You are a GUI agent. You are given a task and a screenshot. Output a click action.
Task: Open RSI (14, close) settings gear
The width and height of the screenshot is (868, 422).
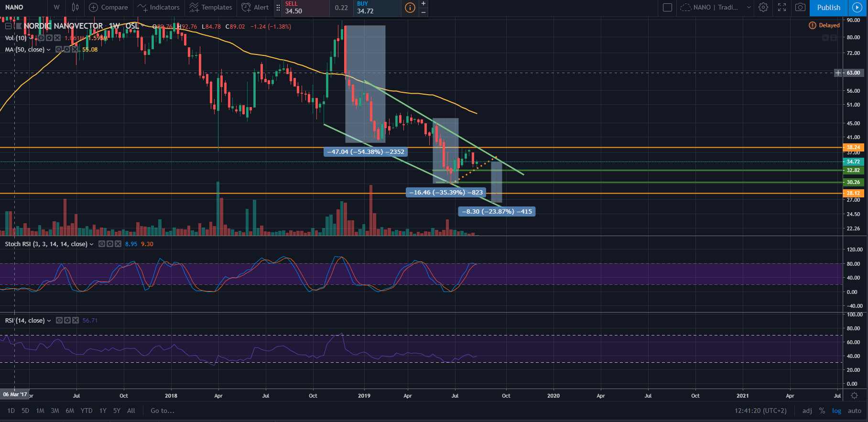pyautogui.click(x=67, y=320)
